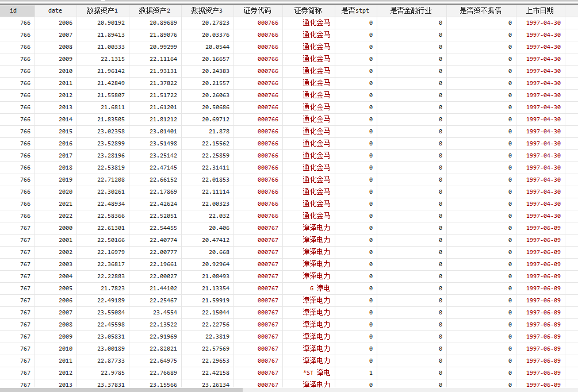The image size is (578, 392).
Task: Select the 是否stpt cell with value 1
Action: coord(370,372)
